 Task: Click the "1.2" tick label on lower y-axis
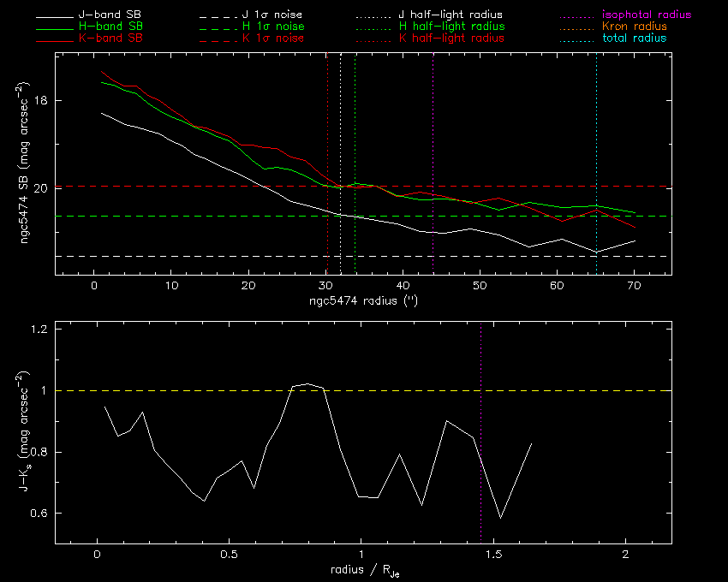coord(37,330)
